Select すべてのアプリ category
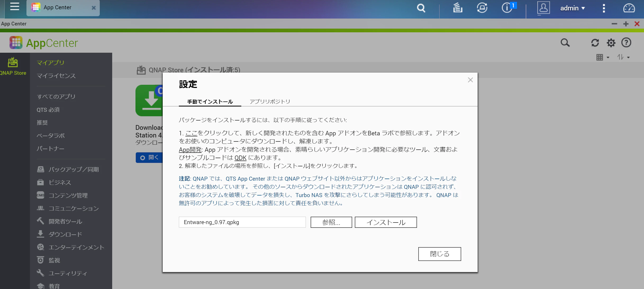644x289 pixels. [56, 96]
